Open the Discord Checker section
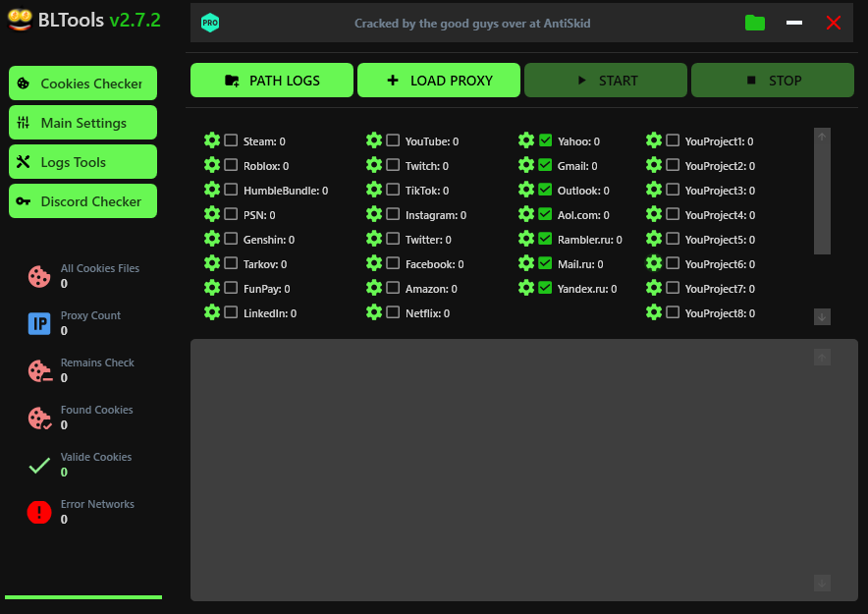The image size is (868, 614). 83,201
